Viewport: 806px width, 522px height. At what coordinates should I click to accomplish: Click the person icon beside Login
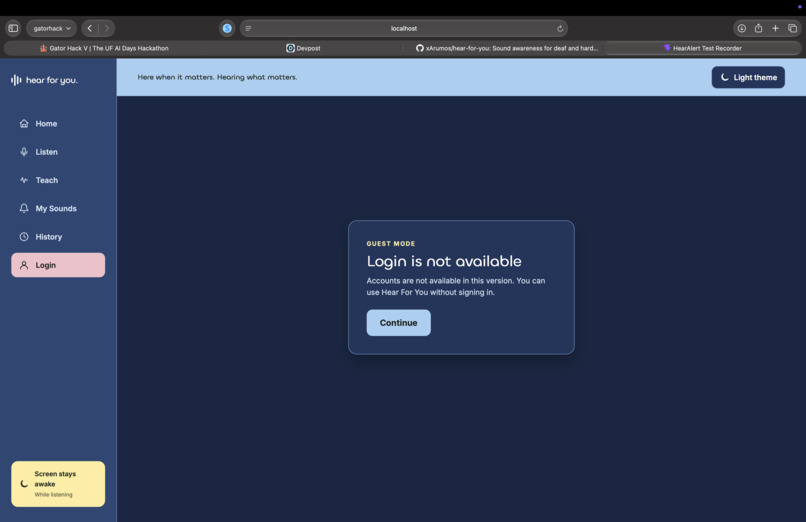[x=24, y=265]
